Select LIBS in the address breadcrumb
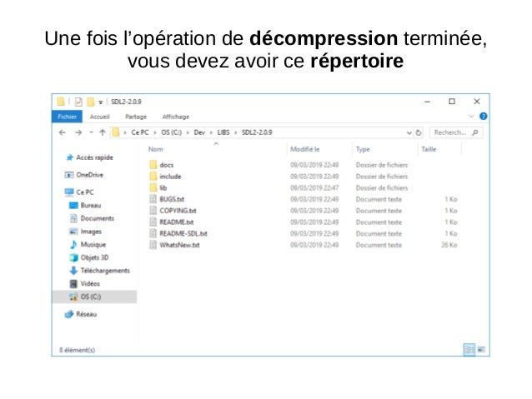The height and width of the screenshot is (399, 532). (x=223, y=132)
